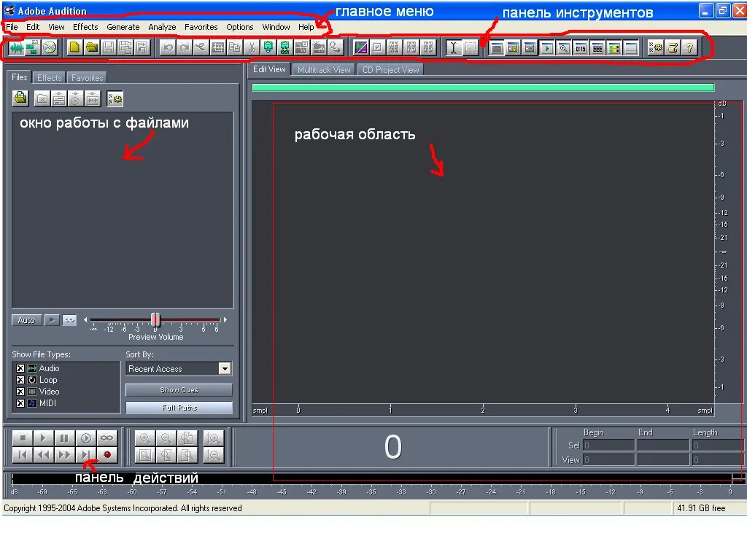This screenshot has width=747, height=560.
Task: Click the Rewind transport button
Action: click(43, 455)
